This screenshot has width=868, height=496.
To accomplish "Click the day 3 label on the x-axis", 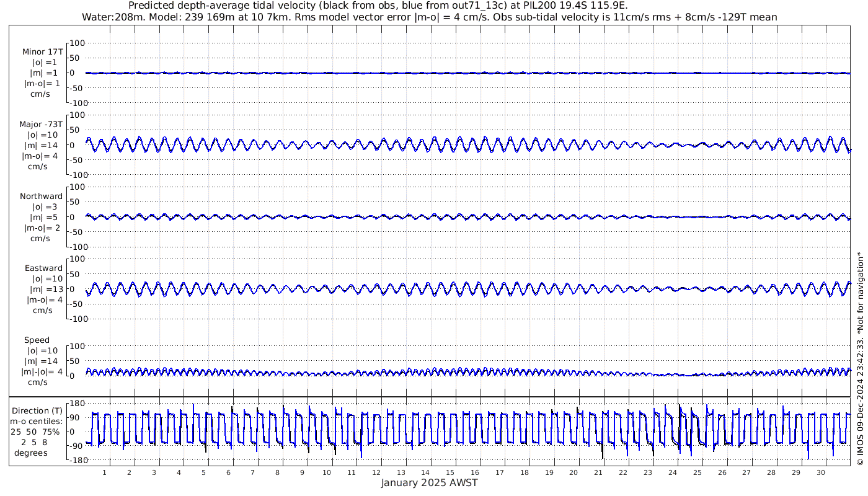I will [x=154, y=472].
